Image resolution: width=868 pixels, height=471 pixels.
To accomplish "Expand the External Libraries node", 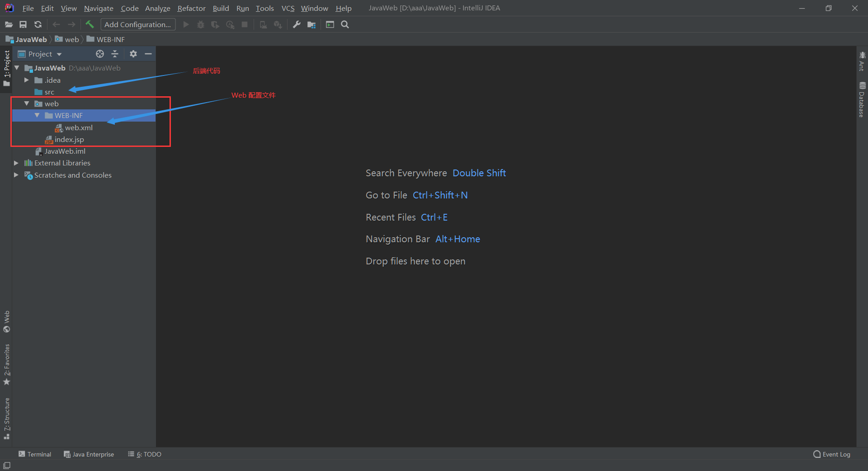I will (16, 163).
